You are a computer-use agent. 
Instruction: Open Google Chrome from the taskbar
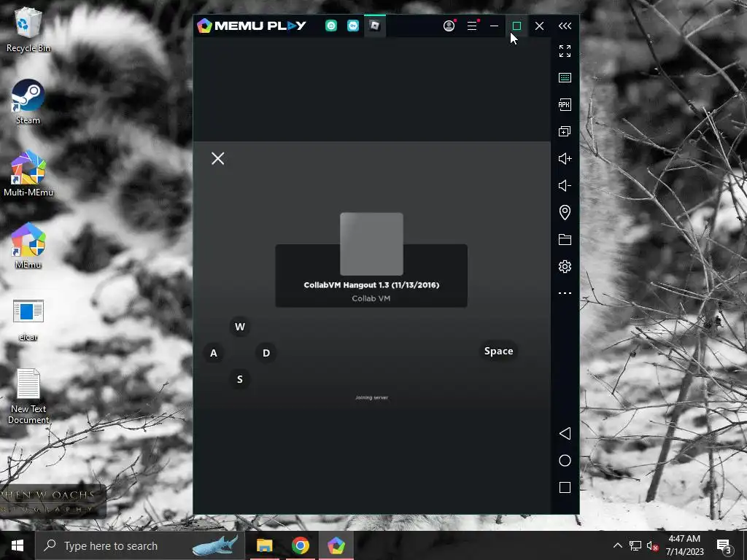tap(300, 545)
